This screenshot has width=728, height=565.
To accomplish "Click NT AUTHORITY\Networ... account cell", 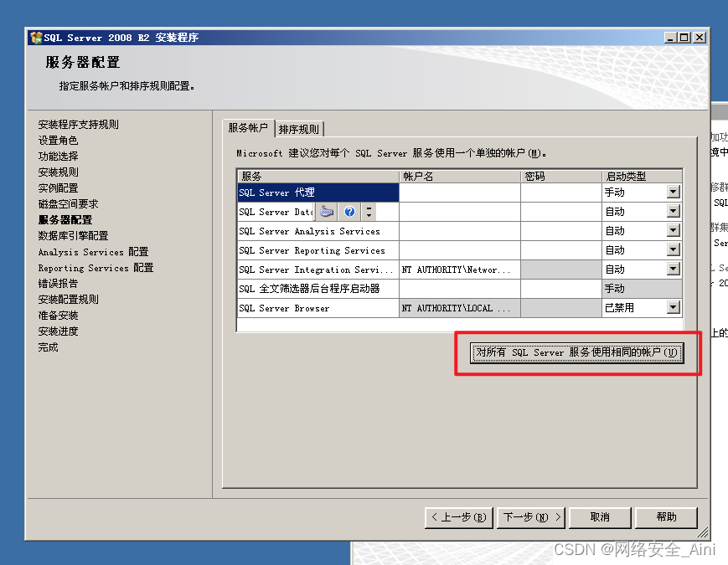I will [460, 270].
